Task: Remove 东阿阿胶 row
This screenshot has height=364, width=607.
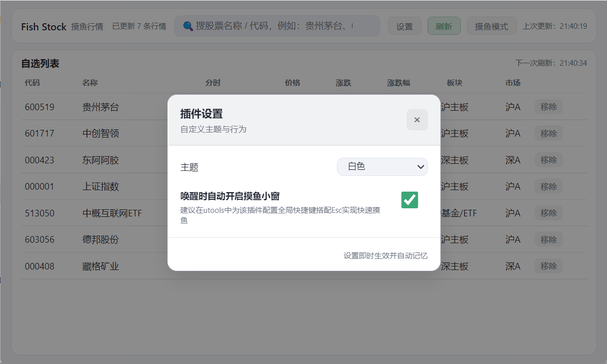Action: pos(548,160)
